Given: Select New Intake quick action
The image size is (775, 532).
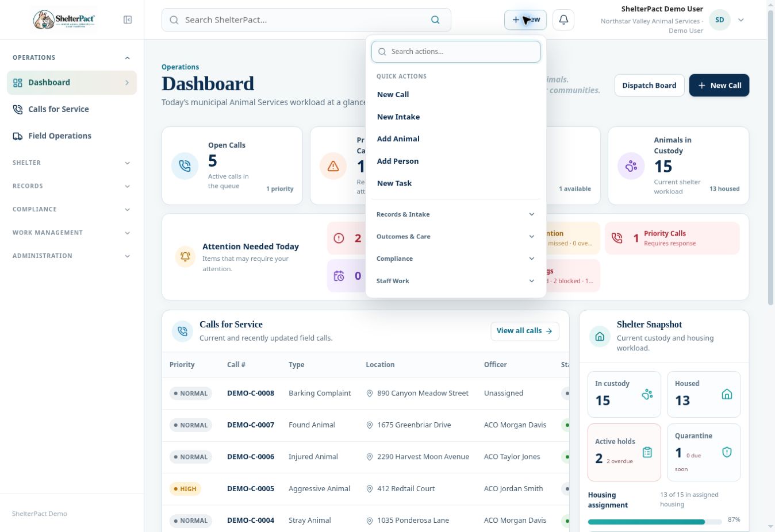Looking at the screenshot, I should [455, 117].
